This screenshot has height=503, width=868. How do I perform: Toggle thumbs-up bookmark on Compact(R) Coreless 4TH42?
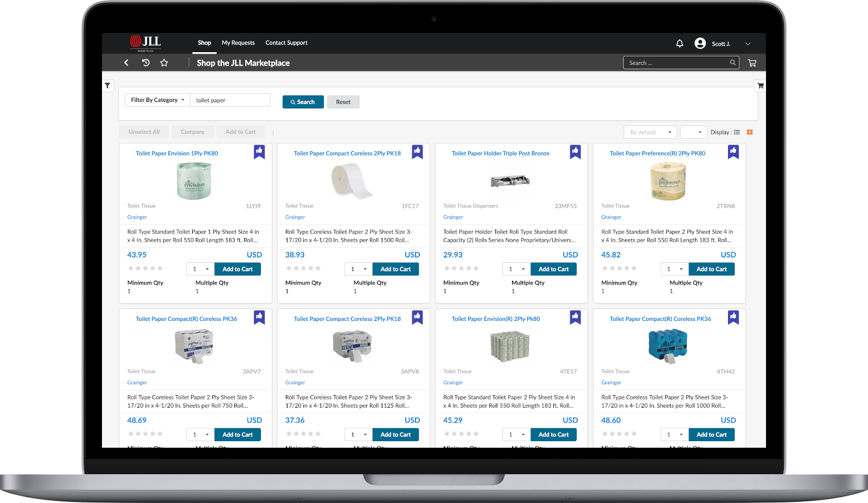pyautogui.click(x=733, y=317)
